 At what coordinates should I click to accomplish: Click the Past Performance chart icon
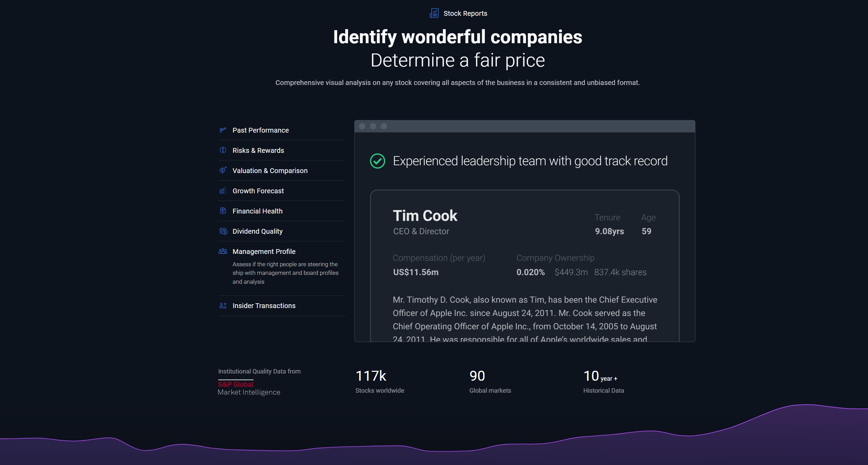click(223, 130)
